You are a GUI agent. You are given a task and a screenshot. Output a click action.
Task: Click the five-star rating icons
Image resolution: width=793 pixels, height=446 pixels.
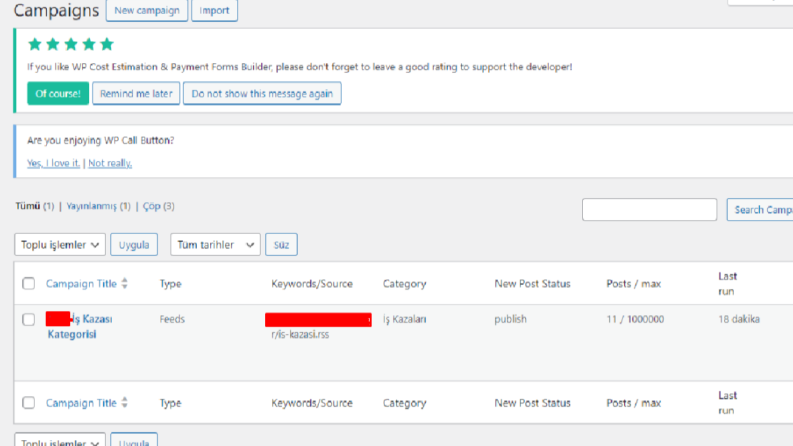[71, 44]
